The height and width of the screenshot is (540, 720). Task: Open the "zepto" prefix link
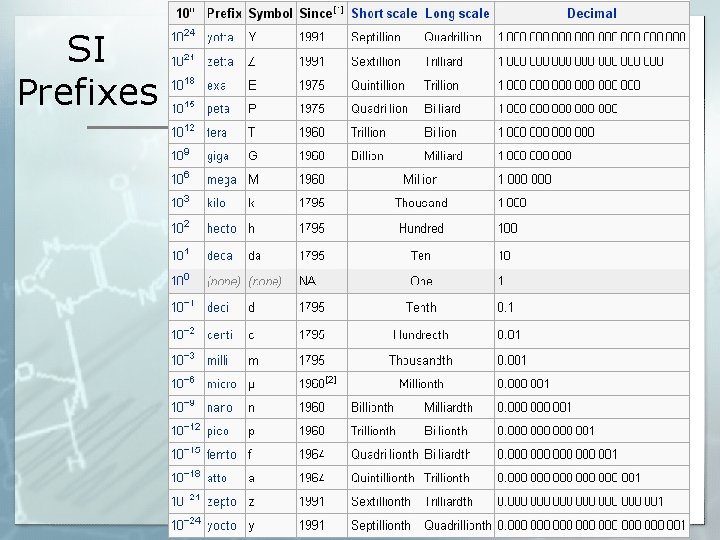pyautogui.click(x=222, y=502)
